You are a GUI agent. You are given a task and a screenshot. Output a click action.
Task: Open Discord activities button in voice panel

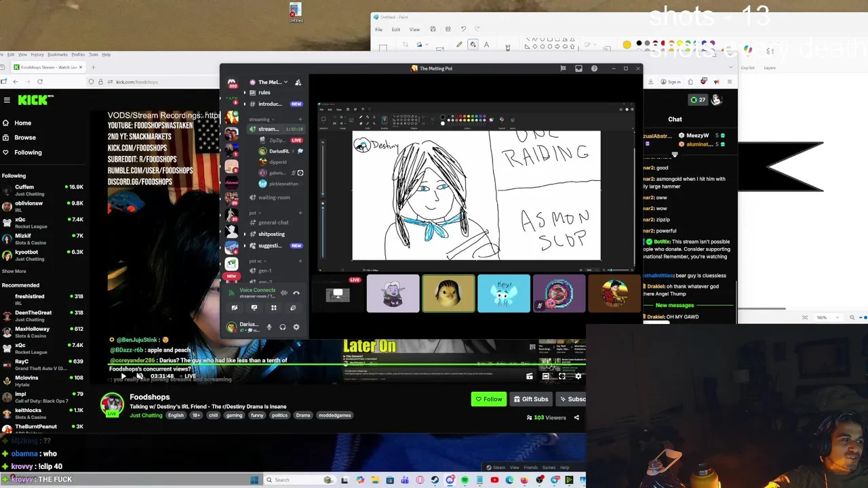[274, 308]
